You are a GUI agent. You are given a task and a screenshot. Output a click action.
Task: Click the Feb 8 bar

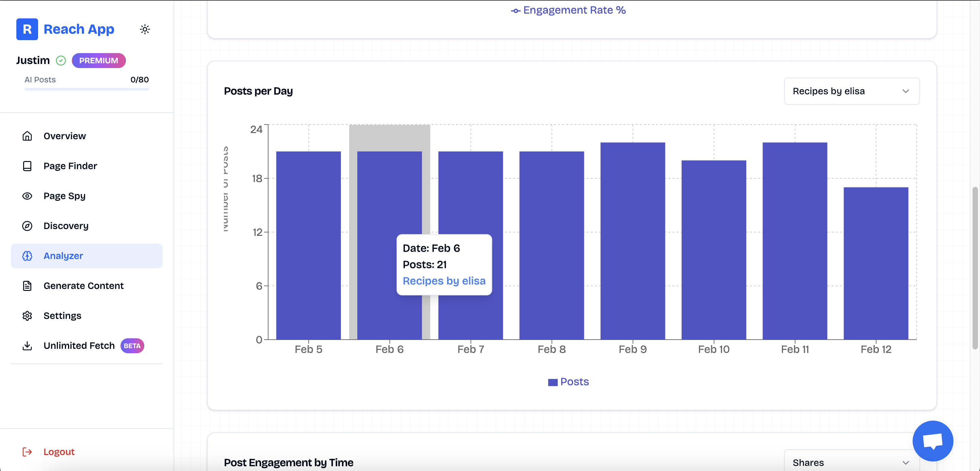coord(552,245)
